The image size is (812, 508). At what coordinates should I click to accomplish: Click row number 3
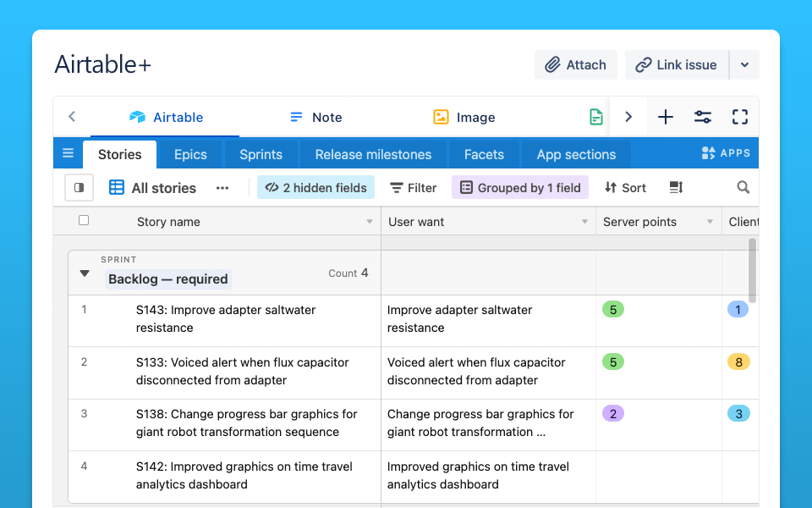[84, 414]
